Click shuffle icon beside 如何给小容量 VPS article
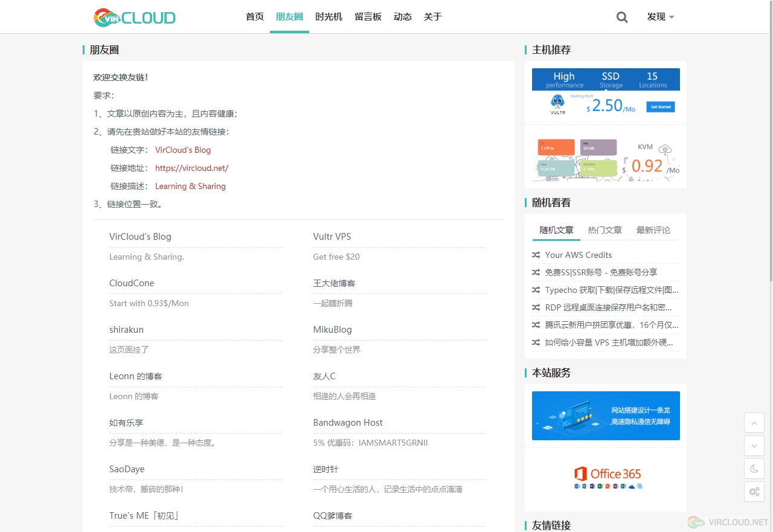773x532 pixels. click(x=536, y=342)
